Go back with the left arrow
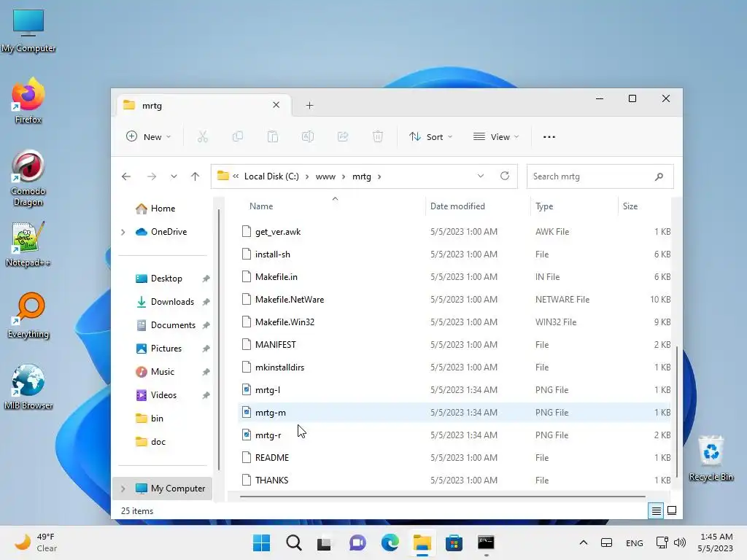 coord(125,176)
